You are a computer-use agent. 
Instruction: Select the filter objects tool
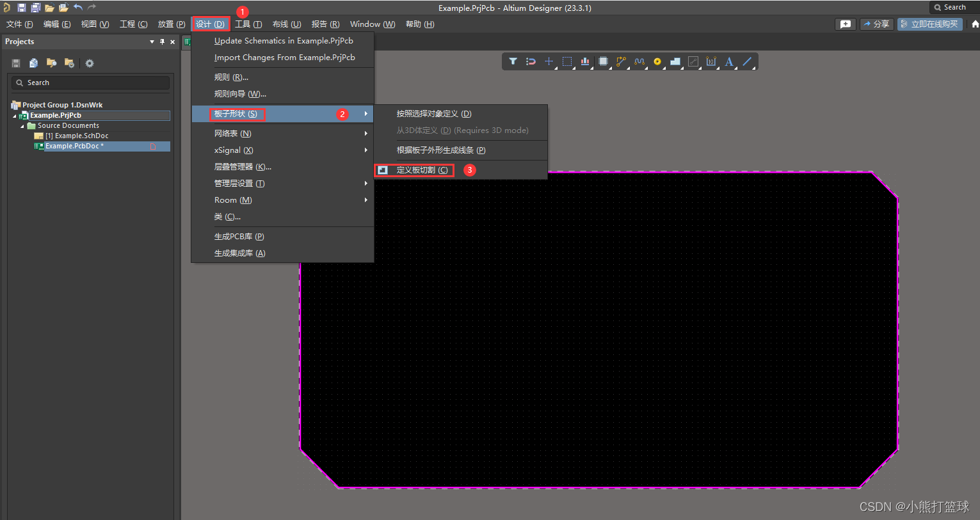pos(512,61)
